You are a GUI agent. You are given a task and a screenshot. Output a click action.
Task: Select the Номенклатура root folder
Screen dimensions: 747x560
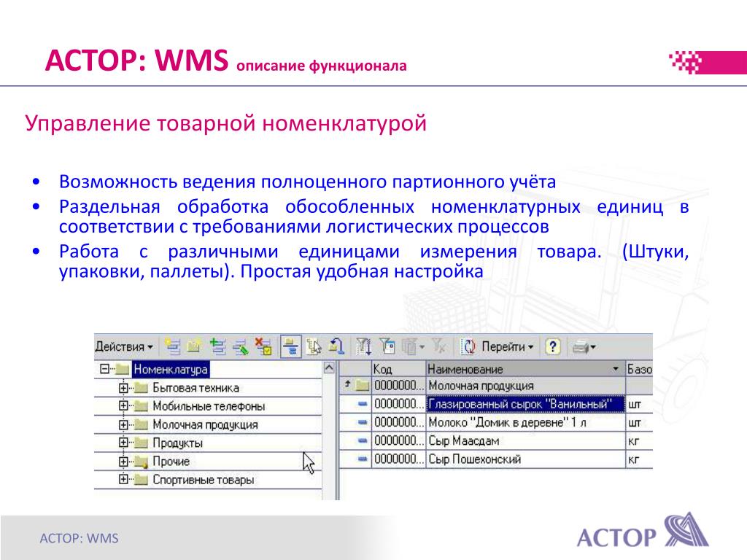(171, 369)
